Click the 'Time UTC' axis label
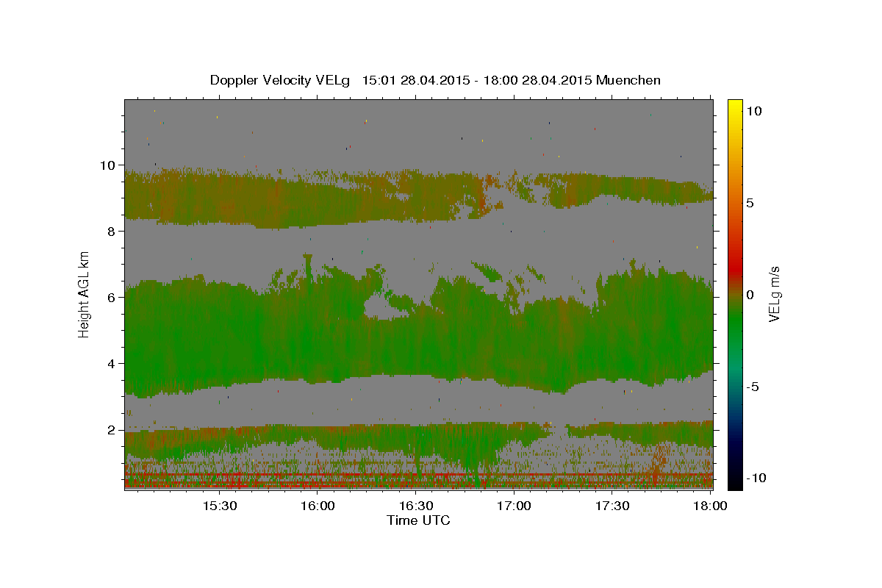Image resolution: width=882 pixels, height=588 pixels. tap(418, 520)
